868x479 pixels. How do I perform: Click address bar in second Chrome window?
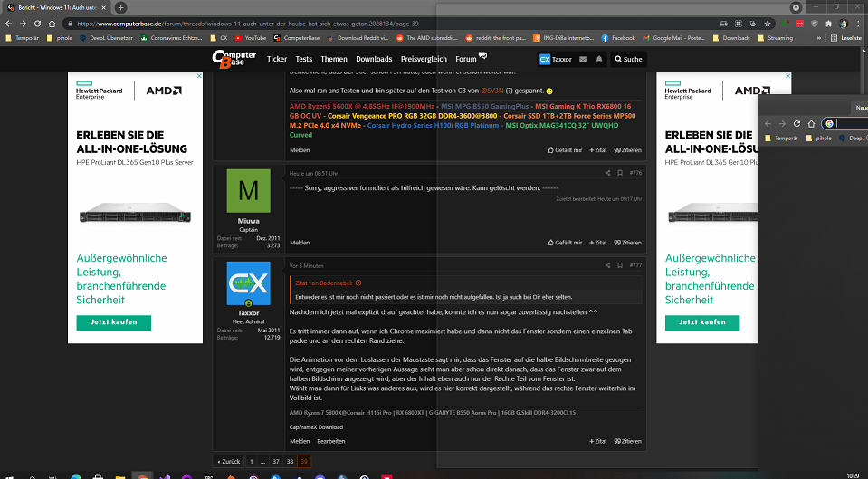[844, 123]
